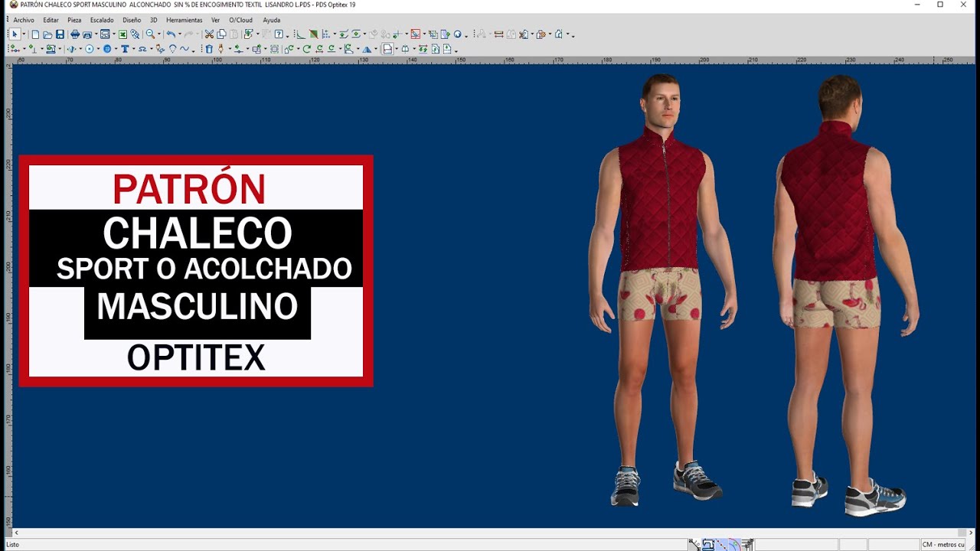Undo the last action
This screenshot has height=551, width=980.
171,34
